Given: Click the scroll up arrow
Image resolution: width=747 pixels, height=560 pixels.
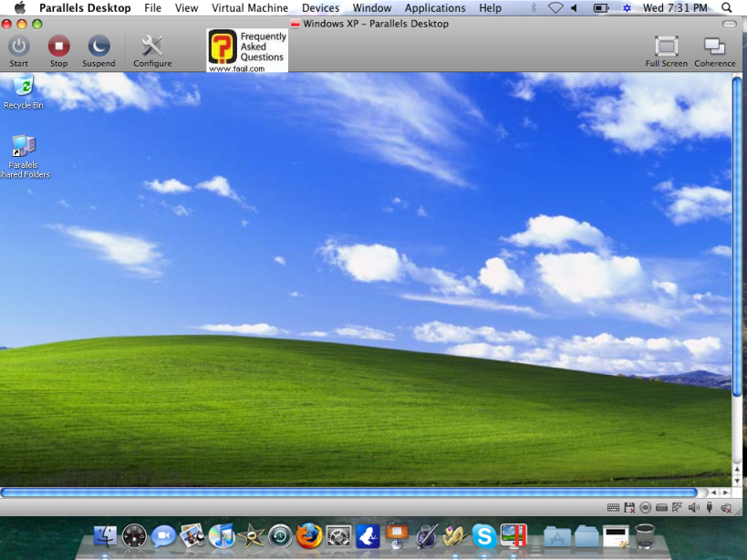Looking at the screenshot, I should click(x=737, y=470).
